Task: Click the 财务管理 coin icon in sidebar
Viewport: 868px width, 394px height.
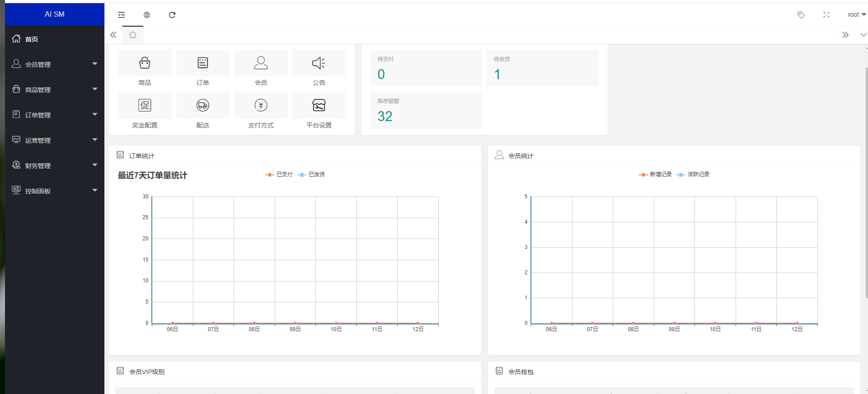Action: (x=16, y=165)
